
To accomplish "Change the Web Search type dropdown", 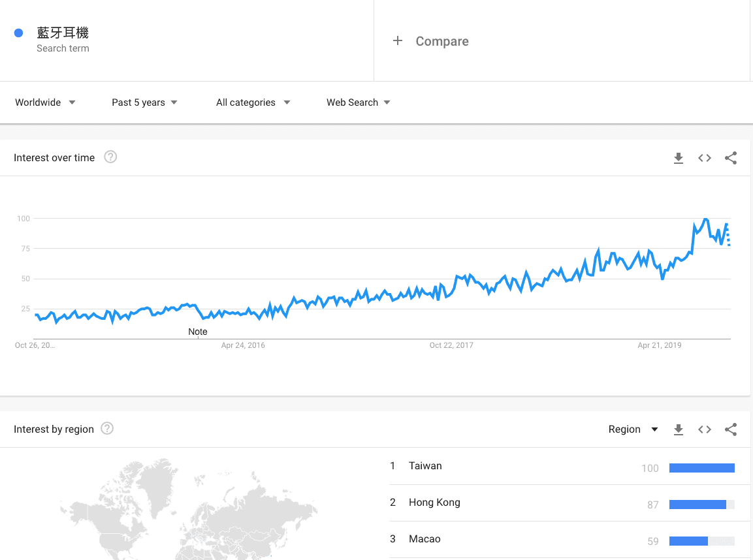I will [x=358, y=102].
